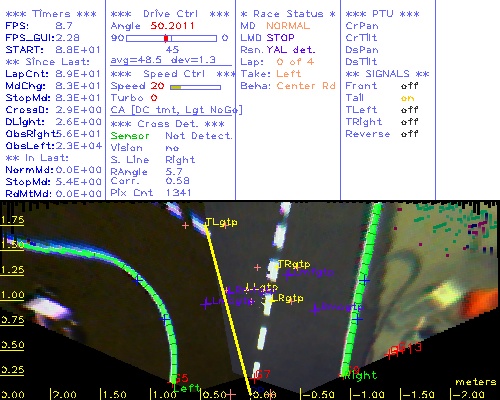This screenshot has height=400, width=500.
Task: Toggle the Front signal 'off' status
Action: click(x=409, y=86)
